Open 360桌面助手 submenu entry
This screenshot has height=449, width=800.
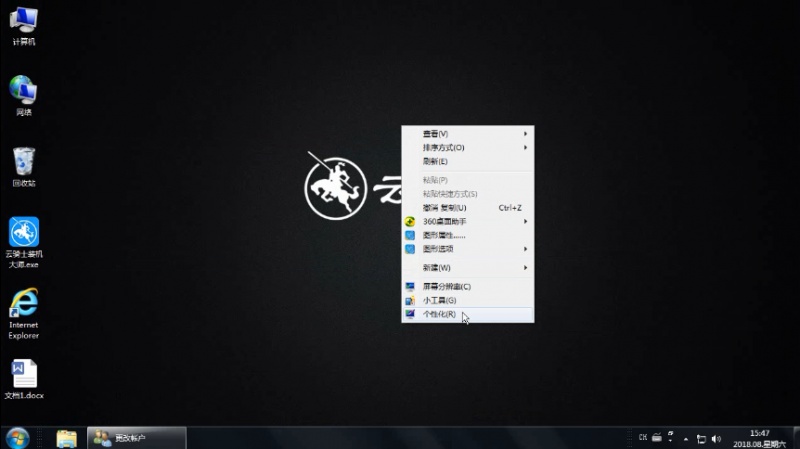point(468,221)
